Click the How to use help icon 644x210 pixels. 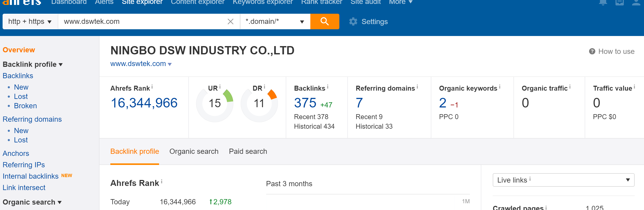click(x=592, y=51)
